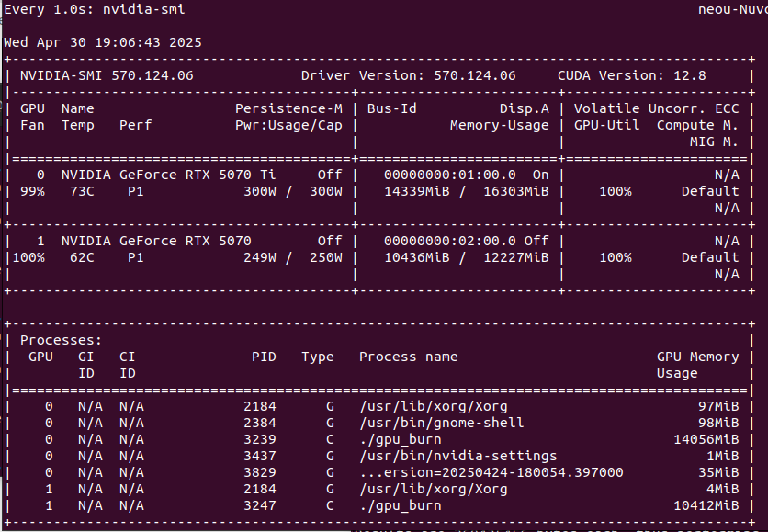This screenshot has width=768, height=532.
Task: Click the /usr/bin/gnome-shell process name
Action: (x=442, y=423)
